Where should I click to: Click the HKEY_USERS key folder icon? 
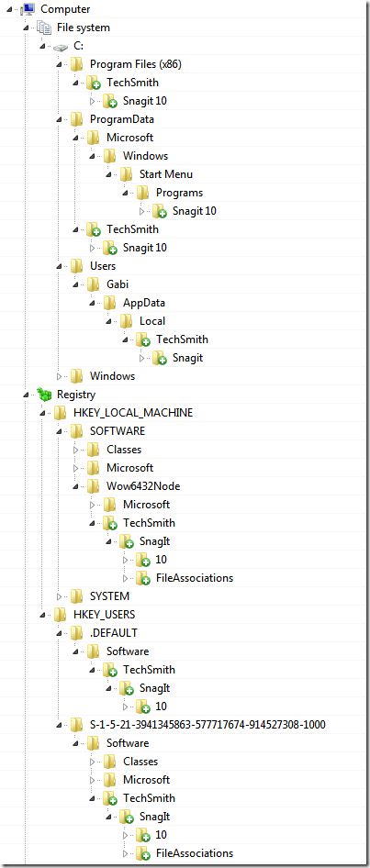pyautogui.click(x=61, y=615)
